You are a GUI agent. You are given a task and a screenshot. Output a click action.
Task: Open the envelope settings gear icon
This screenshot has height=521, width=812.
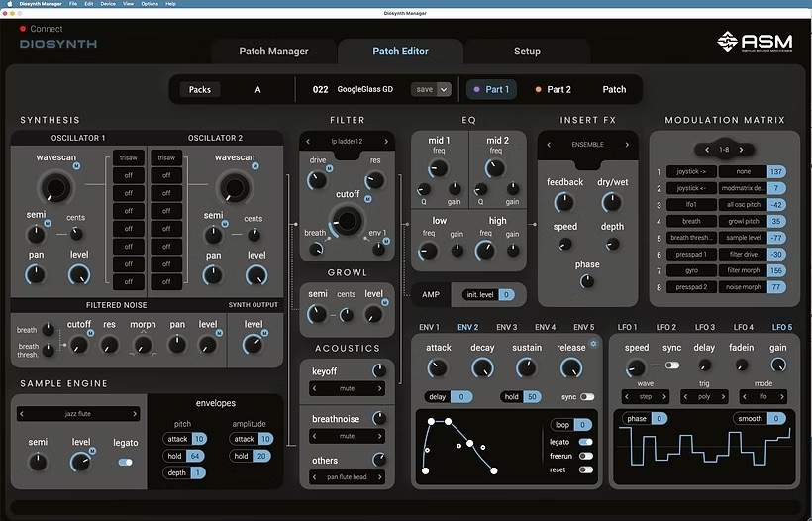coord(593,344)
